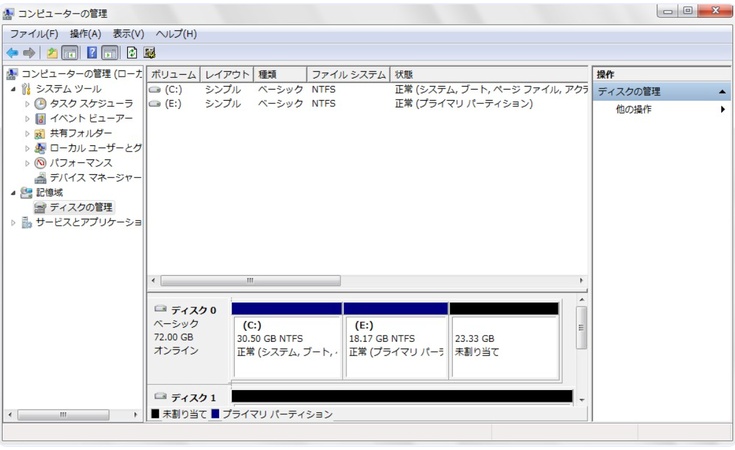This screenshot has height=450, width=735.
Task: Select the 共有フォルダー icon
Action: pyautogui.click(x=40, y=134)
